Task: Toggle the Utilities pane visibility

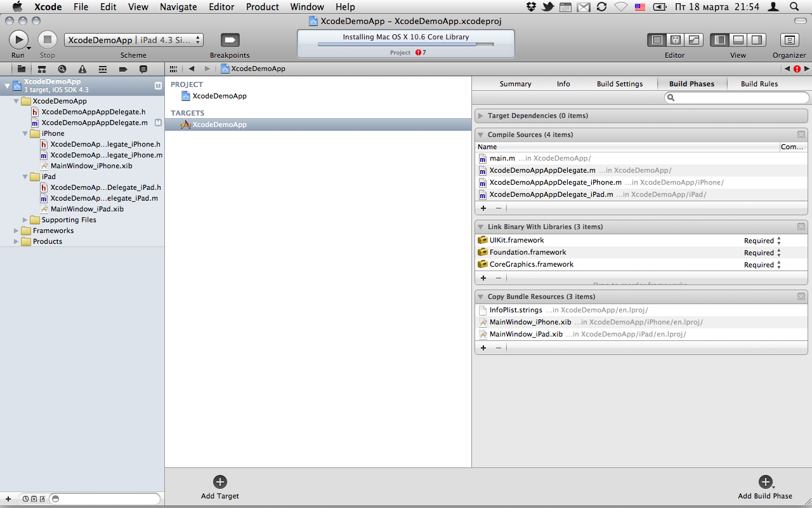Action: [x=757, y=40]
